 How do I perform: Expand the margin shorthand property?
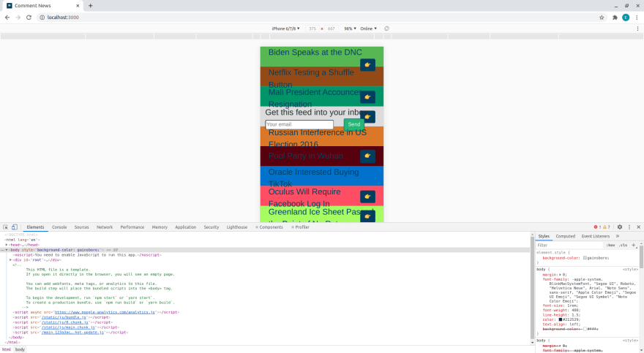click(560, 275)
